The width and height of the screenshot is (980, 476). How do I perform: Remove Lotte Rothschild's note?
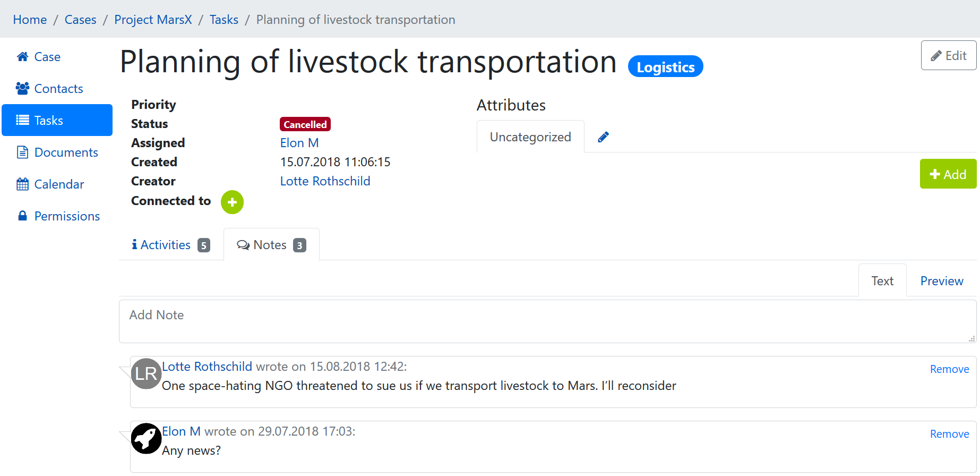949,369
